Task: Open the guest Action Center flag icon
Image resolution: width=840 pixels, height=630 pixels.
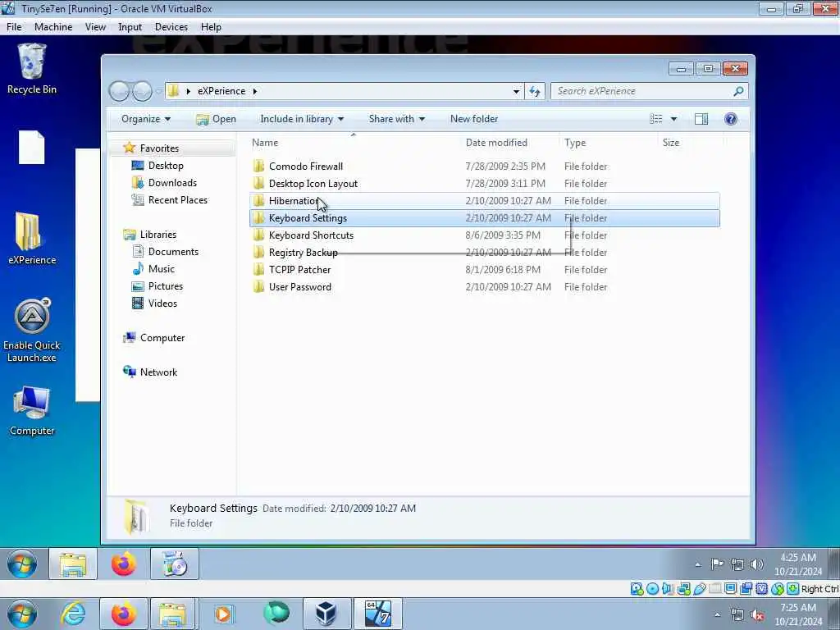Action: (x=717, y=564)
